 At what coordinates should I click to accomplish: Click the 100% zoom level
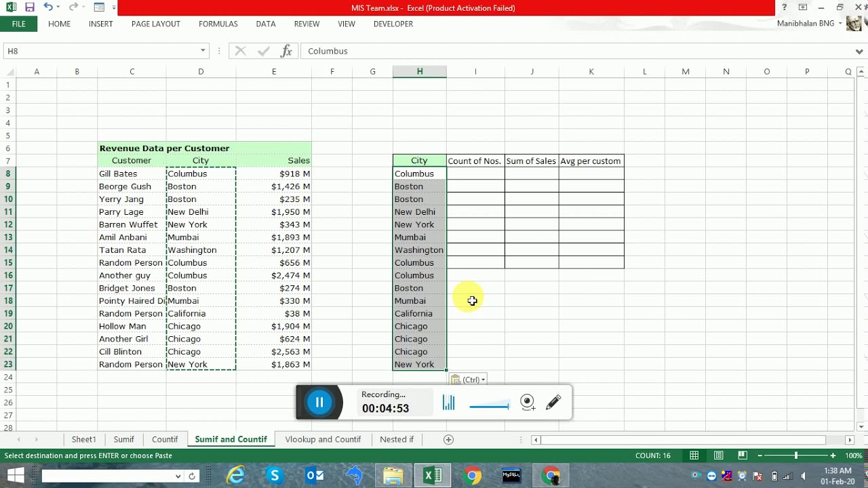tap(854, 455)
